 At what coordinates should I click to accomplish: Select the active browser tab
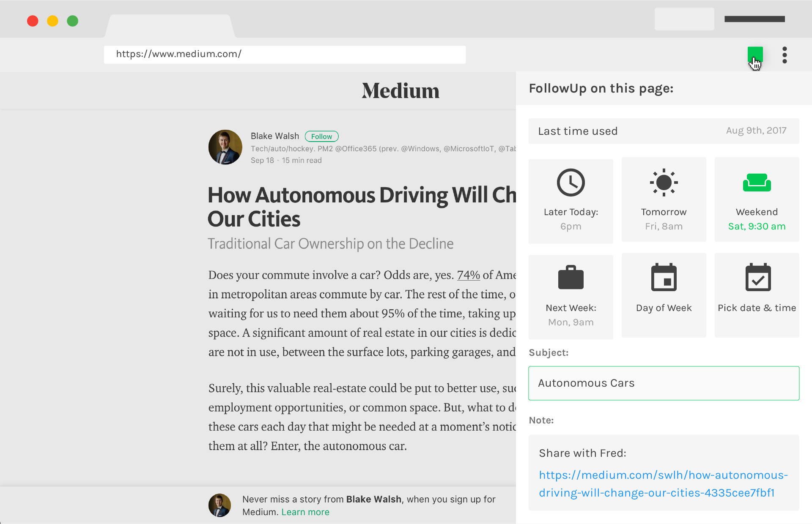coord(170,26)
